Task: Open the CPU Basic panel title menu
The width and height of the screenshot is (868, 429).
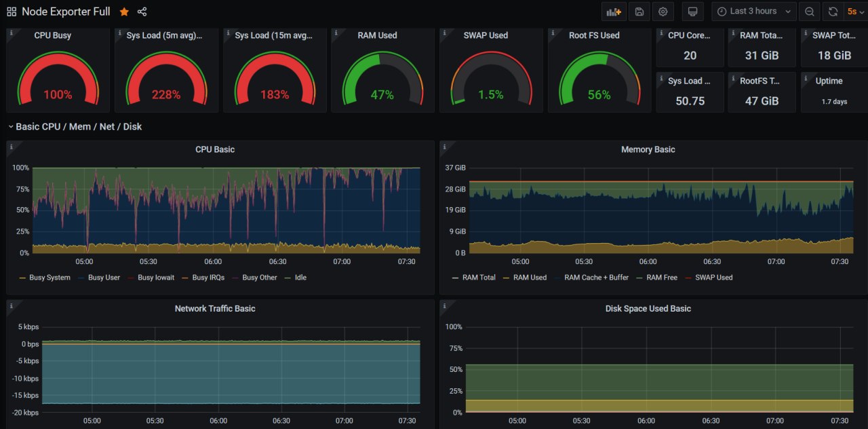Action: pos(215,149)
